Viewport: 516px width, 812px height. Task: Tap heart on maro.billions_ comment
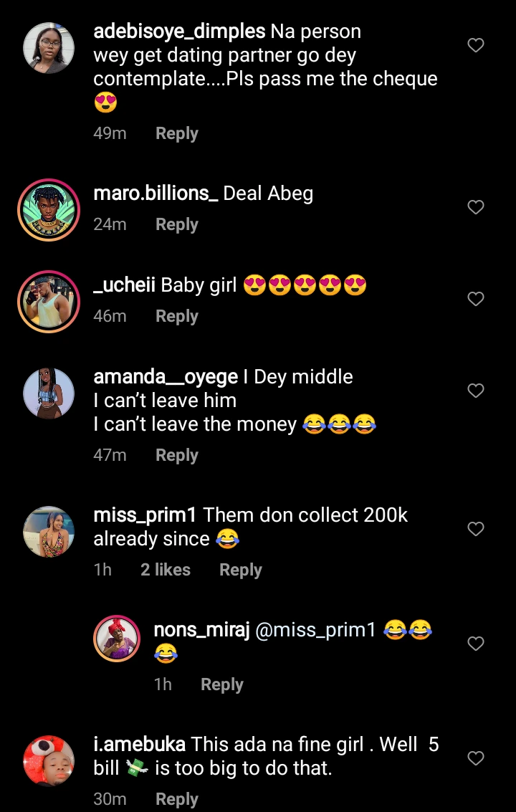[x=476, y=207]
